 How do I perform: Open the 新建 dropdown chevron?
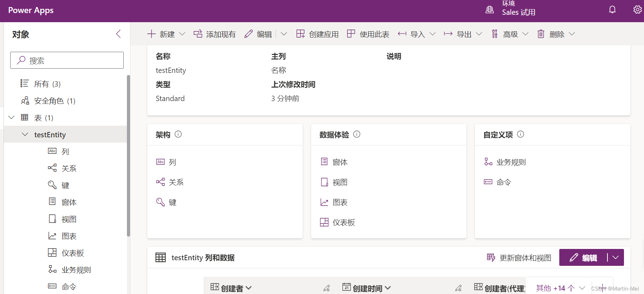(182, 34)
